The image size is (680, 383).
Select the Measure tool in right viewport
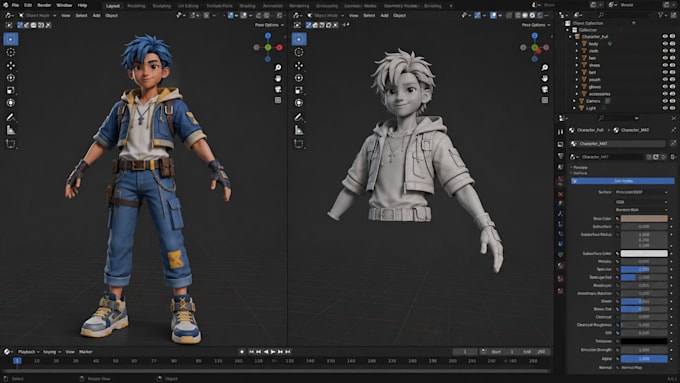(299, 130)
